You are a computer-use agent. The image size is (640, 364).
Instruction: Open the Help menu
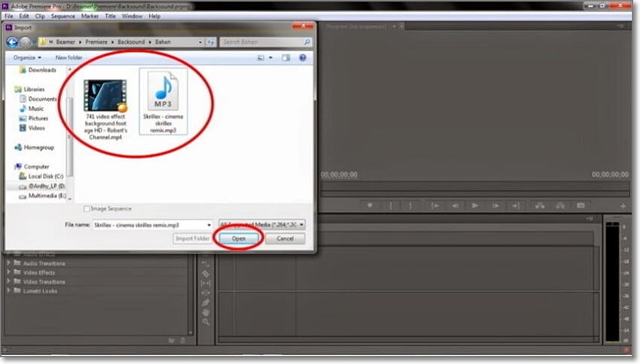tap(154, 16)
